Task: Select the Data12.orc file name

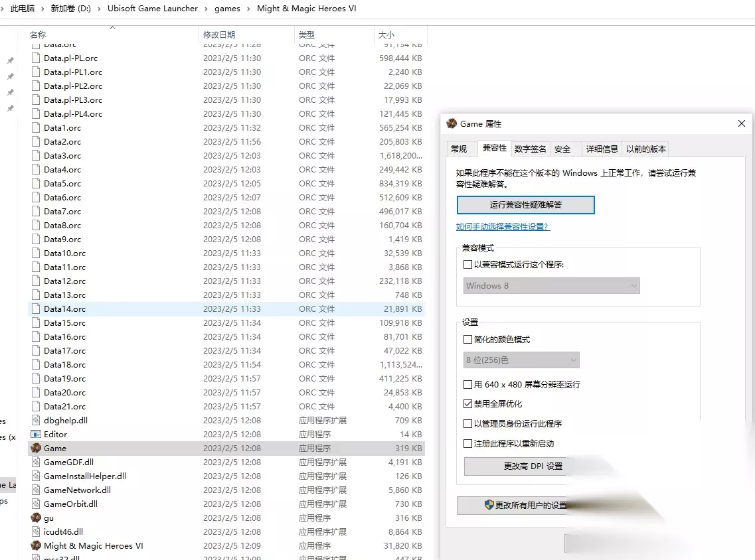Action: pyautogui.click(x=65, y=281)
